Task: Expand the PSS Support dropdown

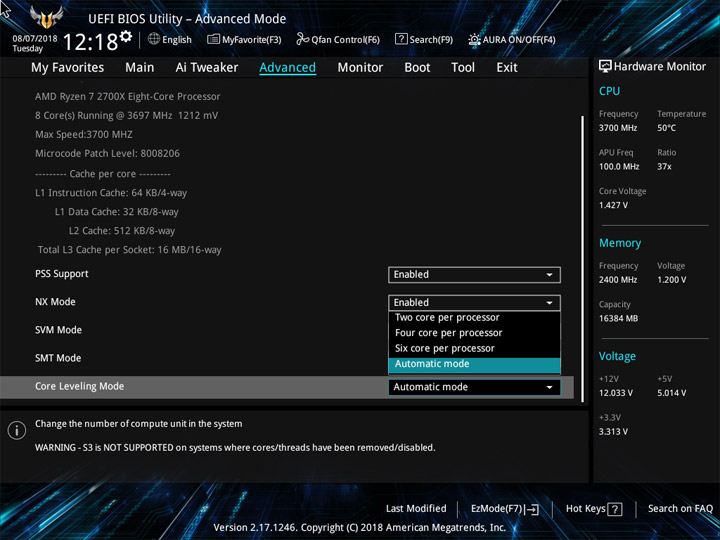Action: (474, 275)
